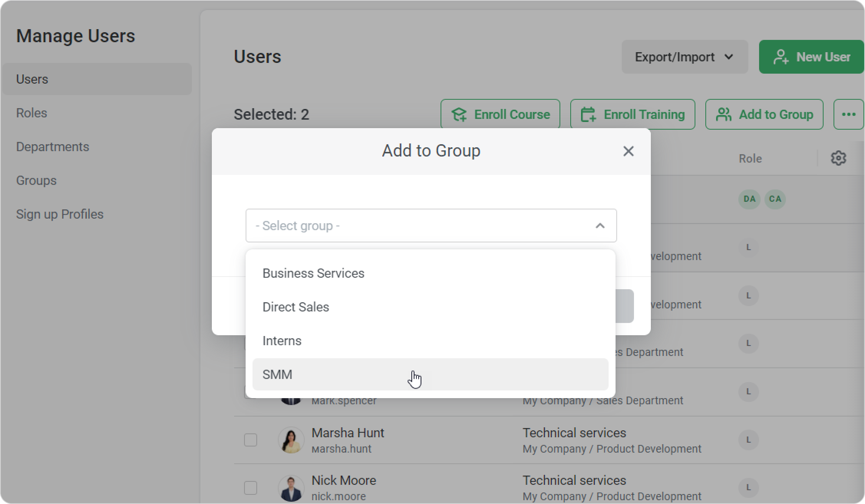Open Sign up Profiles in sidebar

[x=60, y=214]
